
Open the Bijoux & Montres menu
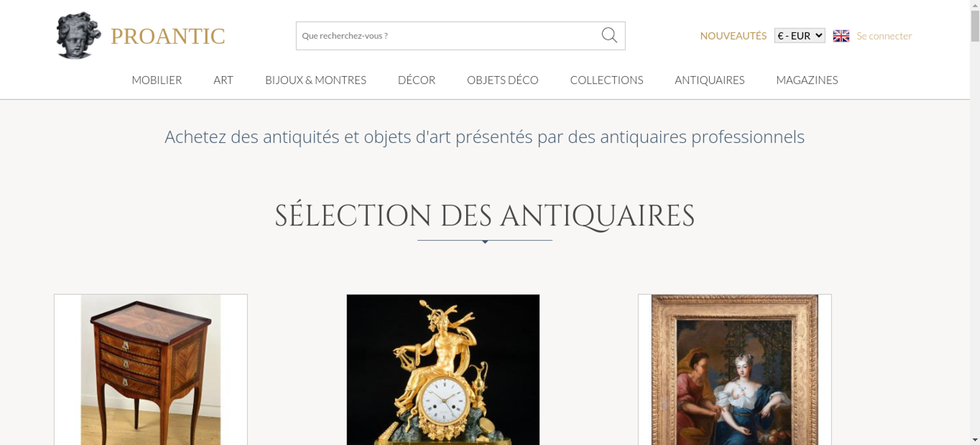click(316, 80)
